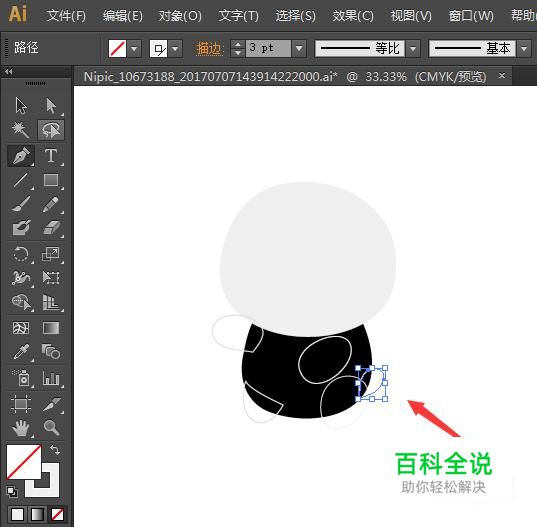Open the 效果(C) menu
The image size is (537, 527).
[x=353, y=16]
